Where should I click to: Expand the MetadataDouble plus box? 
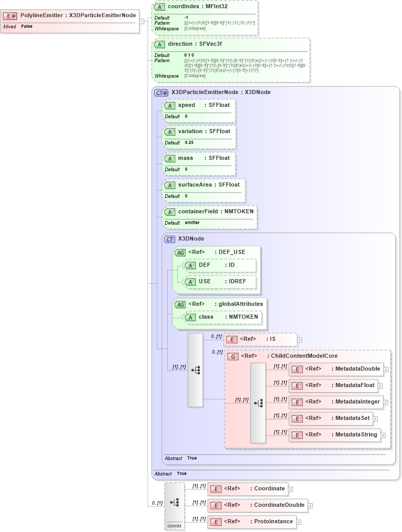(386, 370)
